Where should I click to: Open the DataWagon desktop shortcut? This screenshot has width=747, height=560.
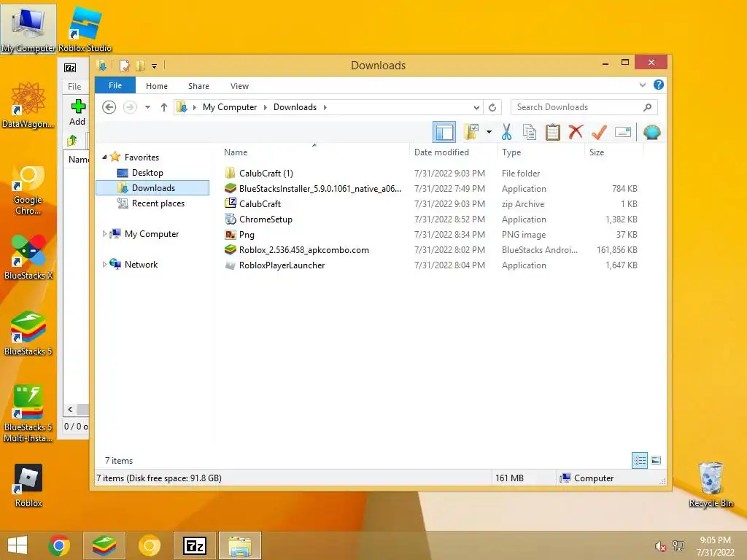click(28, 105)
